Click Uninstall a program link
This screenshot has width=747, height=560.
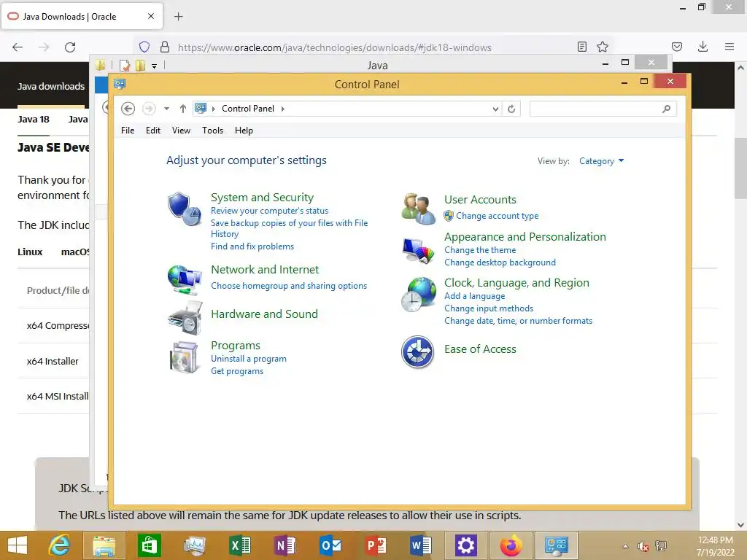pyautogui.click(x=248, y=359)
